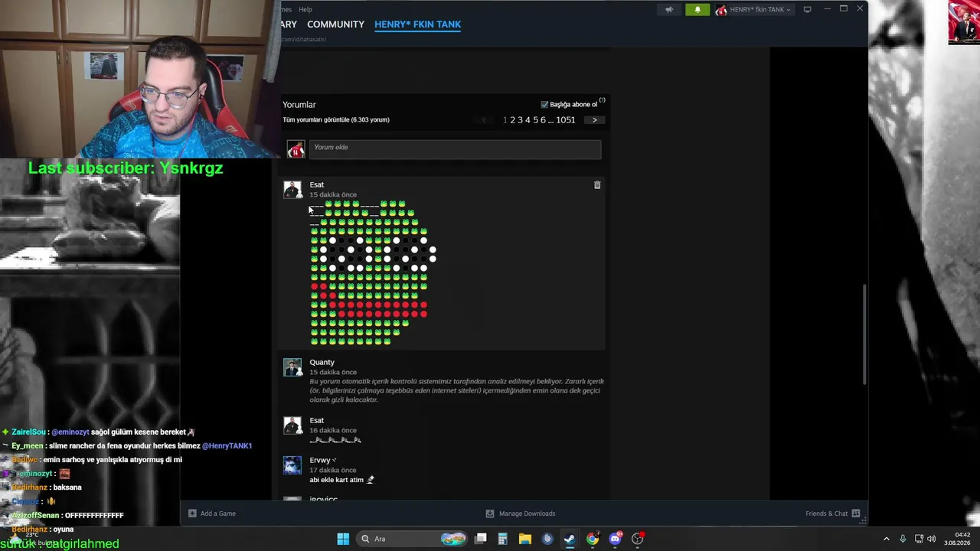Click the Steam taskbar icon

pos(570,539)
